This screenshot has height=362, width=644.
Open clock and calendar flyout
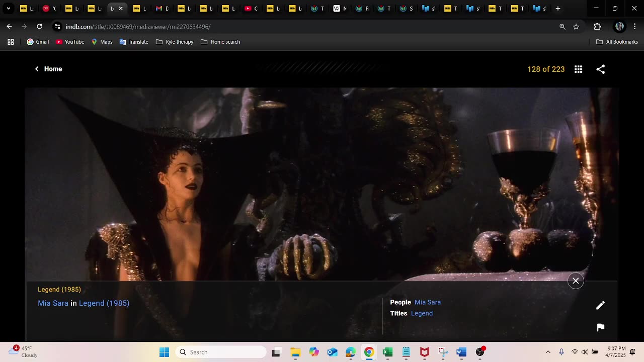click(x=616, y=352)
